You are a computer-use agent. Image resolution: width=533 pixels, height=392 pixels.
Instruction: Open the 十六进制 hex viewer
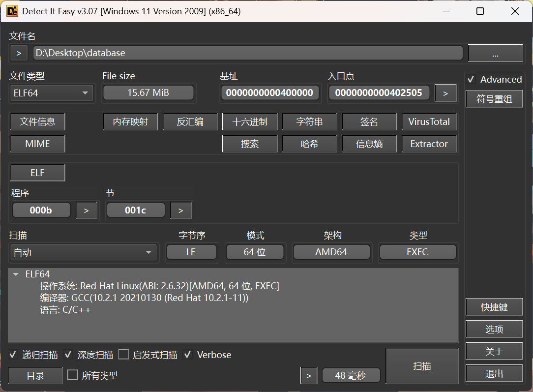(250, 122)
